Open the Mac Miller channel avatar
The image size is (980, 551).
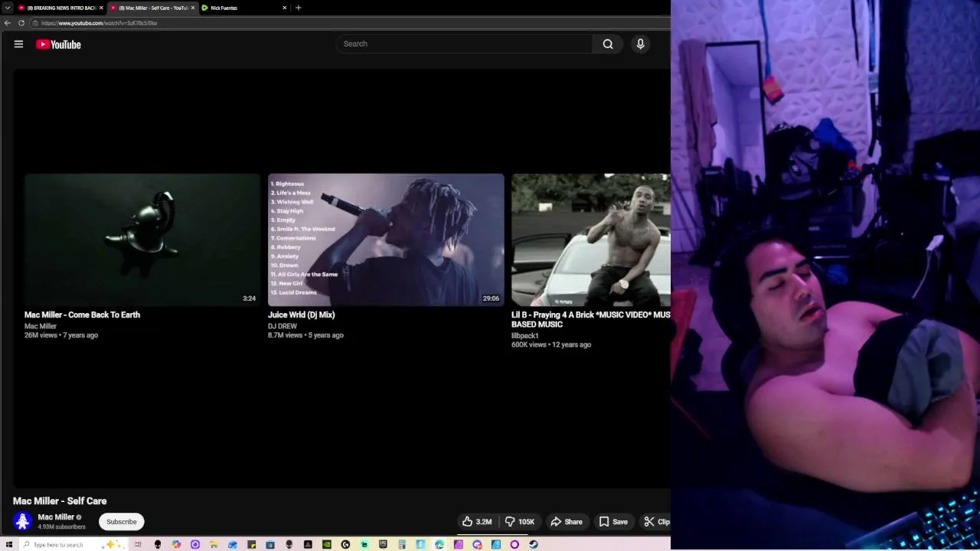(22, 522)
